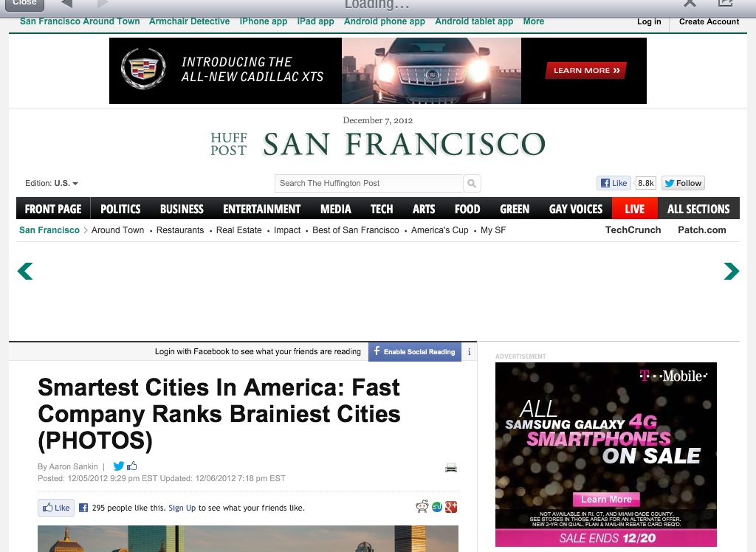Viewport: 756px width, 552px height.
Task: Click the San Francisco breadcrumb link
Action: click(x=49, y=230)
